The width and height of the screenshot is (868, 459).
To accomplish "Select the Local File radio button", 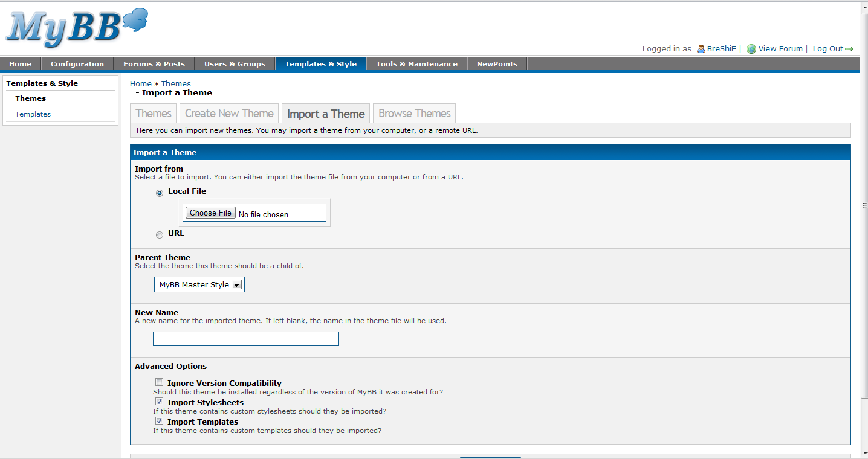I will (159, 193).
